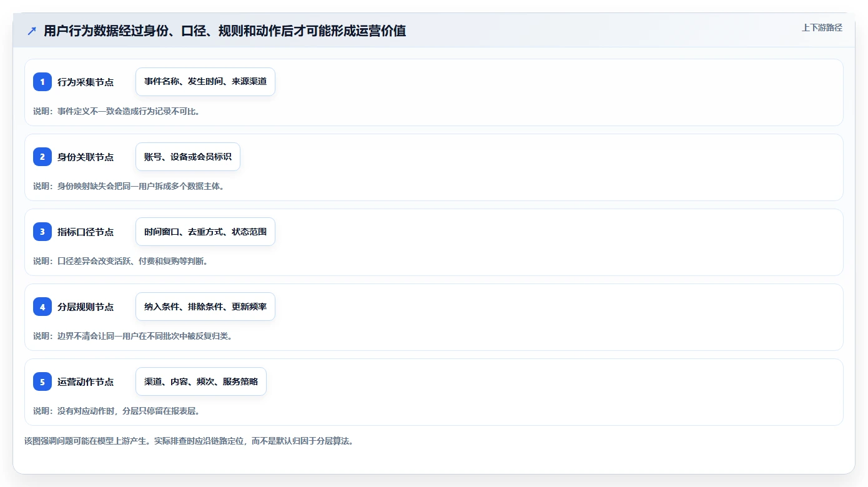Click step number badge 5
The height and width of the screenshot is (487, 868).
click(x=42, y=381)
